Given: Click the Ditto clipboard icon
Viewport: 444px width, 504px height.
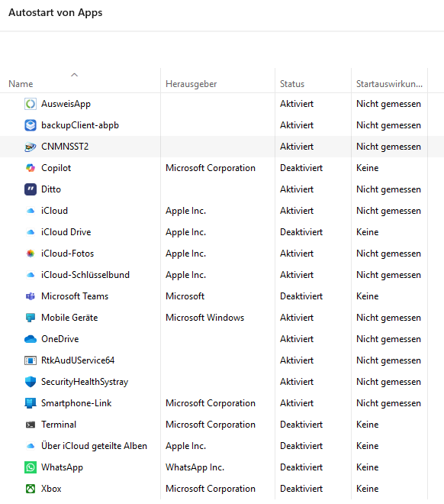Looking at the screenshot, I should (31, 189).
